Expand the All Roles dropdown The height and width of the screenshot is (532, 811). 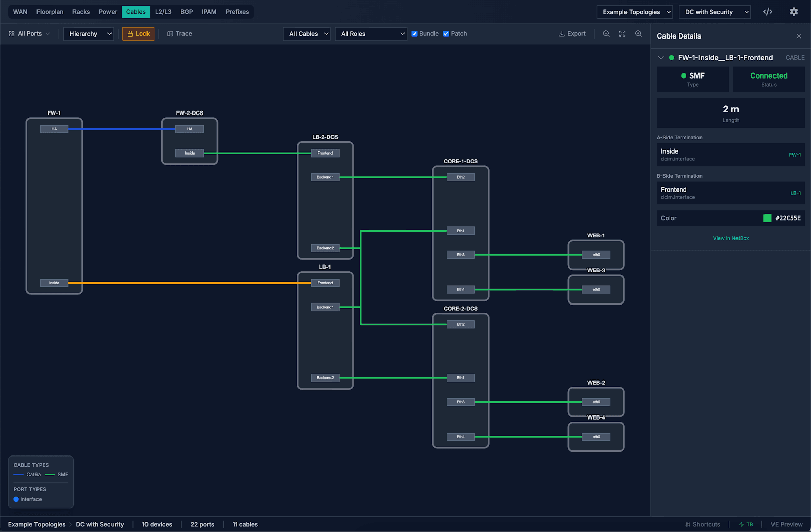(371, 34)
